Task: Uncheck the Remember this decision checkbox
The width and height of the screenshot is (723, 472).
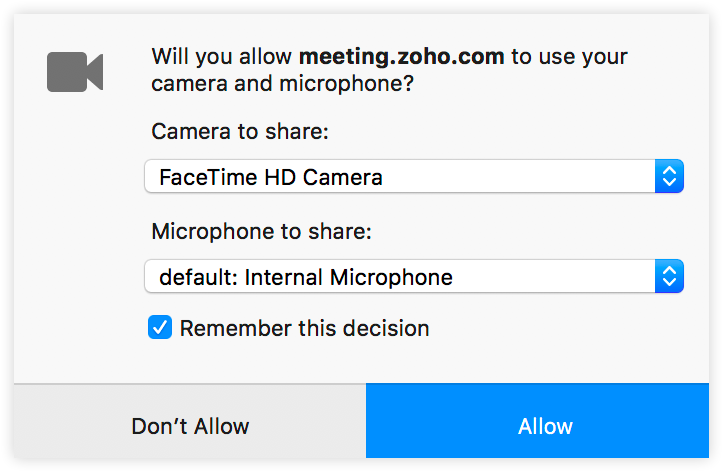Action: coord(160,328)
